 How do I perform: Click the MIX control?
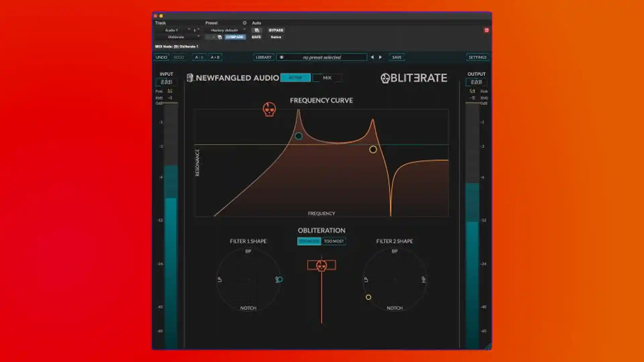click(327, 78)
